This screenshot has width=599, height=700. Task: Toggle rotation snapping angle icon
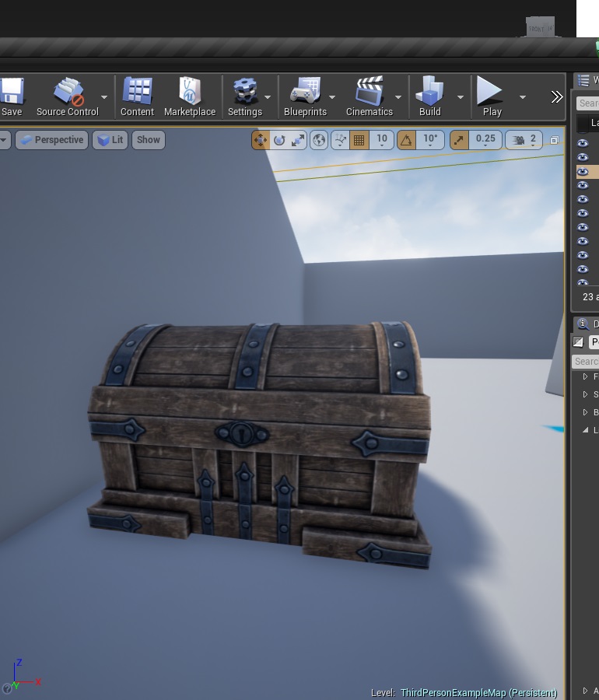(406, 140)
